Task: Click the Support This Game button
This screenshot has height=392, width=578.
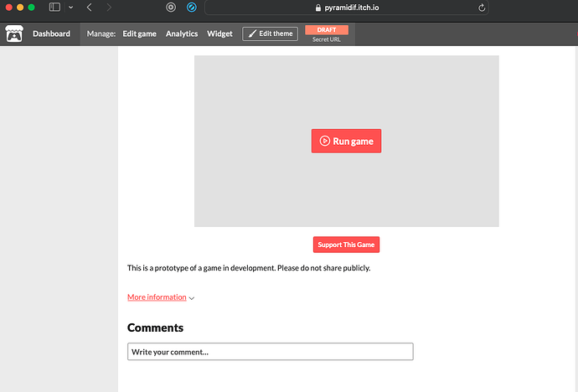Action: click(x=346, y=245)
